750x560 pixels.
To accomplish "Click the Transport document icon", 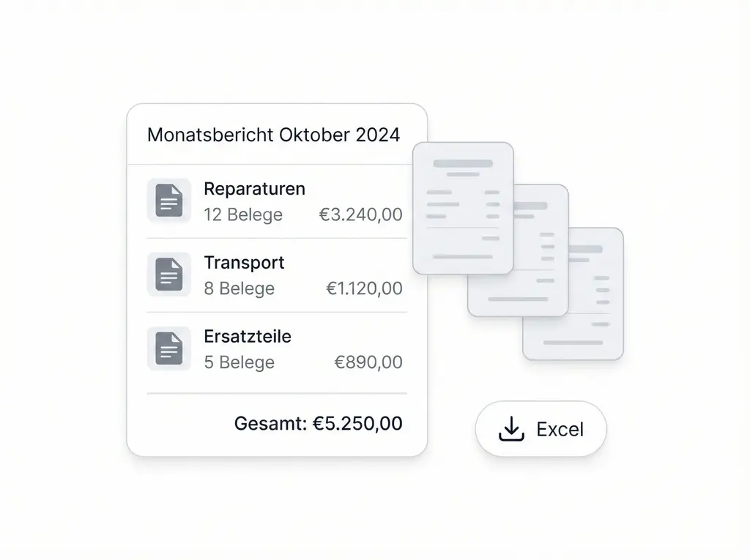I will pyautogui.click(x=169, y=275).
